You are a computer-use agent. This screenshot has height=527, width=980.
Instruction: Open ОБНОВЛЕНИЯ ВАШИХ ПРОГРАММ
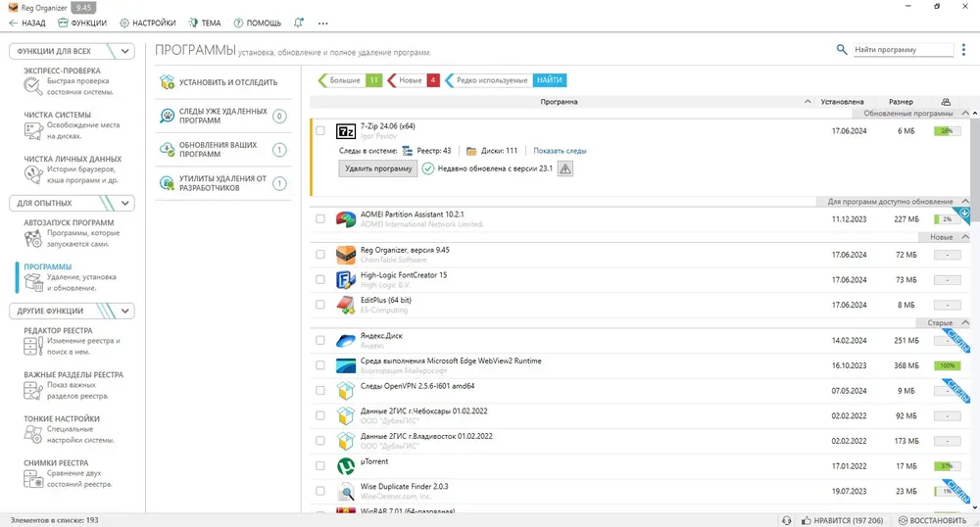click(223, 150)
